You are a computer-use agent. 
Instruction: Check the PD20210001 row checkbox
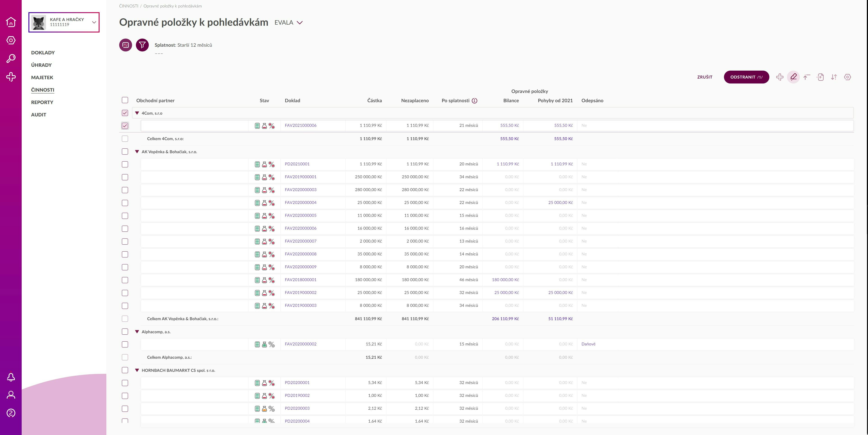point(125,164)
